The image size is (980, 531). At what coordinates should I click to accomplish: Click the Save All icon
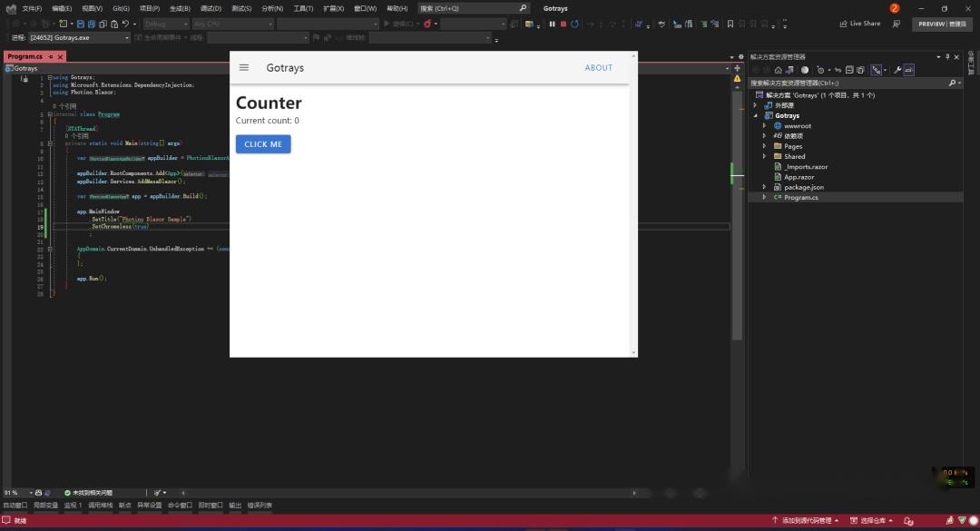(92, 24)
